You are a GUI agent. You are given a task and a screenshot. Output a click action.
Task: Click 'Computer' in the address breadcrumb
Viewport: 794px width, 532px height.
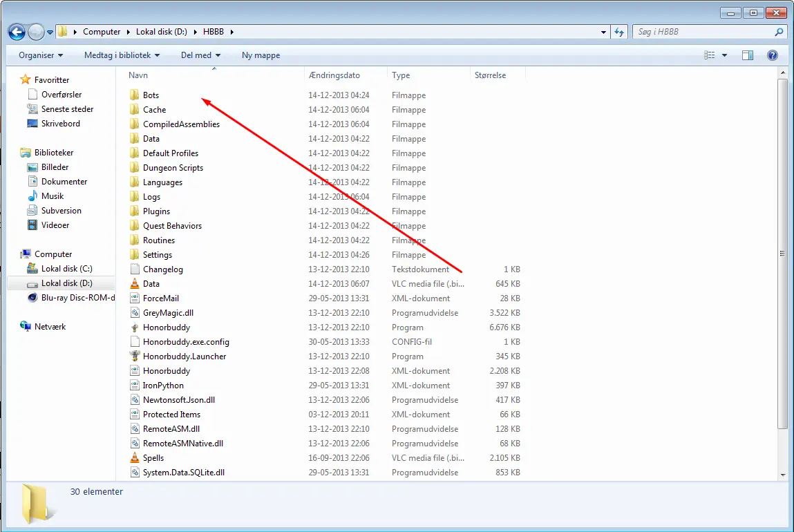tap(102, 31)
